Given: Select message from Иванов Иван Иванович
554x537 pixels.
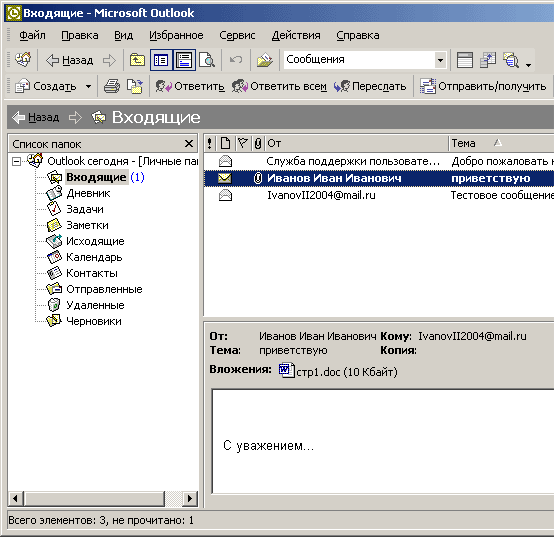Looking at the screenshot, I should (379, 178).
